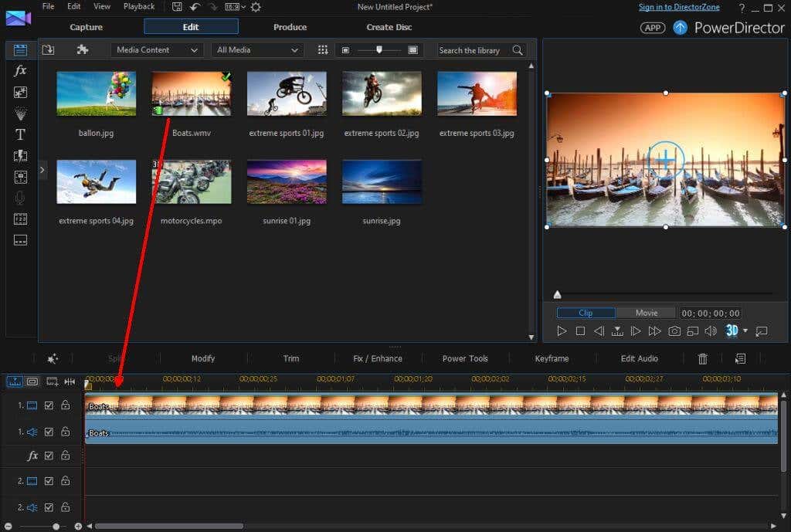Select the sunrise 01.jpg thumbnail
The height and width of the screenshot is (532, 791).
(x=287, y=182)
